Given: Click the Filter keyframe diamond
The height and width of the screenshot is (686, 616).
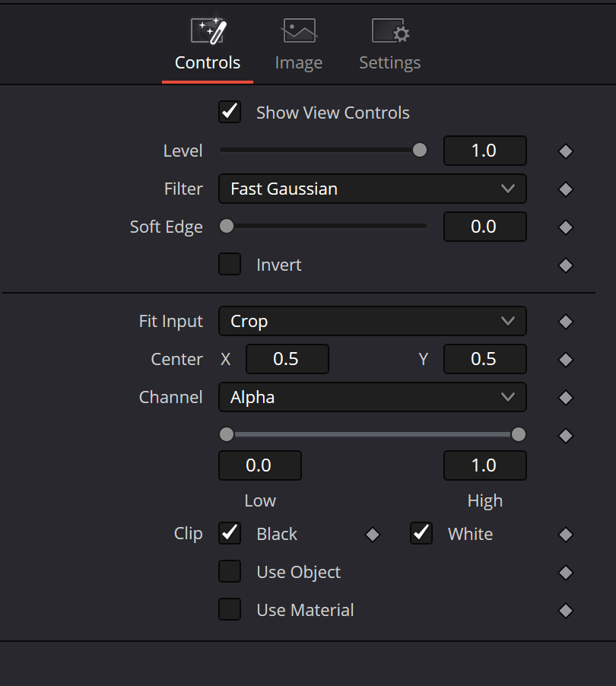Looking at the screenshot, I should click(x=566, y=189).
